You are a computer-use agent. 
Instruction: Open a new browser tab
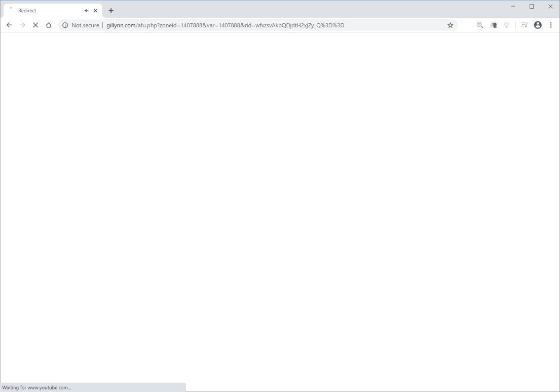tap(111, 10)
